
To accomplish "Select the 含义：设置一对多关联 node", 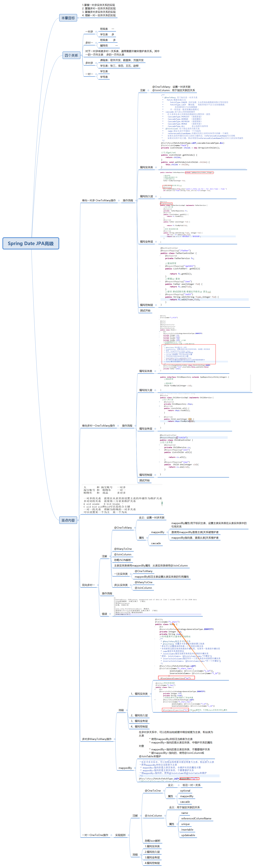I will (x=152, y=518).
